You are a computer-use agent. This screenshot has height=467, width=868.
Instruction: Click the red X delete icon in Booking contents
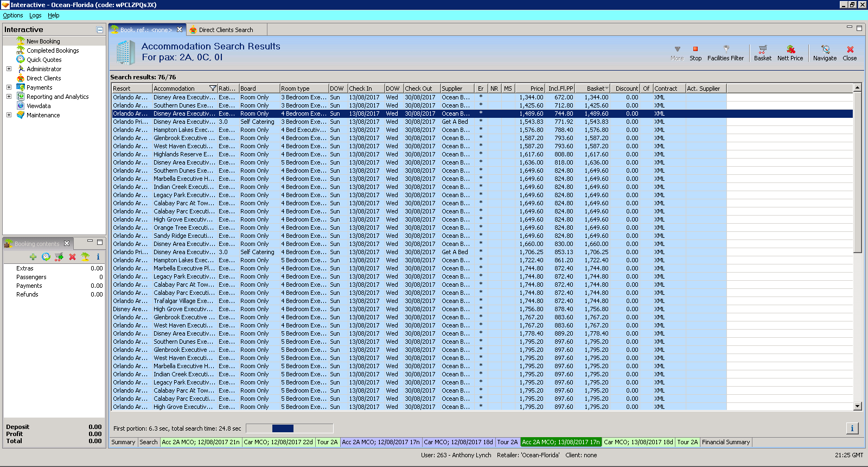point(72,257)
